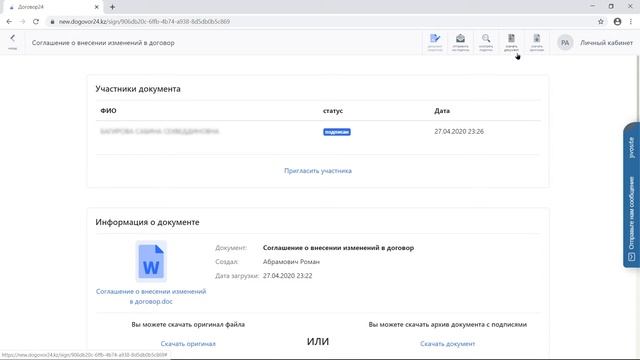Click the browser address bar
This screenshot has height=360, width=640.
[322, 22]
